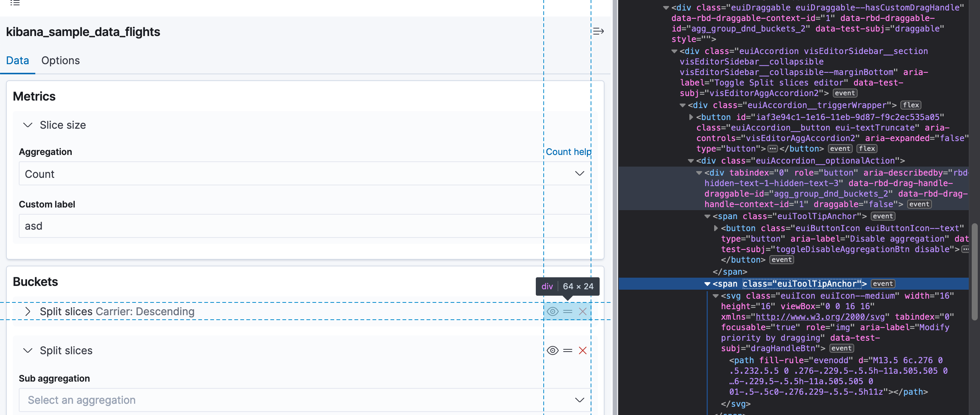
Task: Collapse the visualization editor sidebar
Action: (598, 31)
